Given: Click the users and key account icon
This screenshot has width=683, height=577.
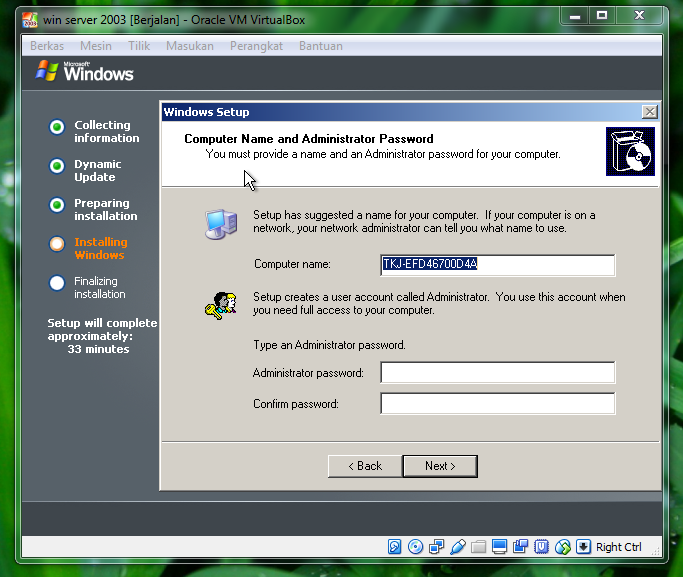Looking at the screenshot, I should tap(221, 306).
